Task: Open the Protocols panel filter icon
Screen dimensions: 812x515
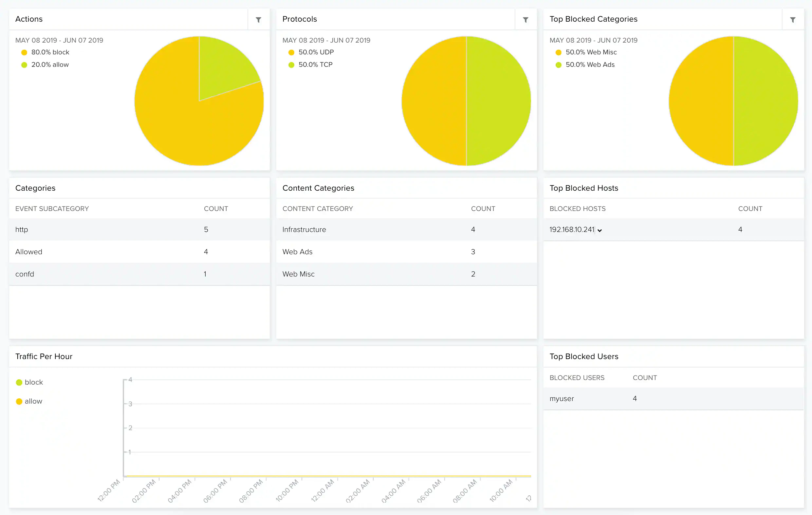Action: [526, 20]
